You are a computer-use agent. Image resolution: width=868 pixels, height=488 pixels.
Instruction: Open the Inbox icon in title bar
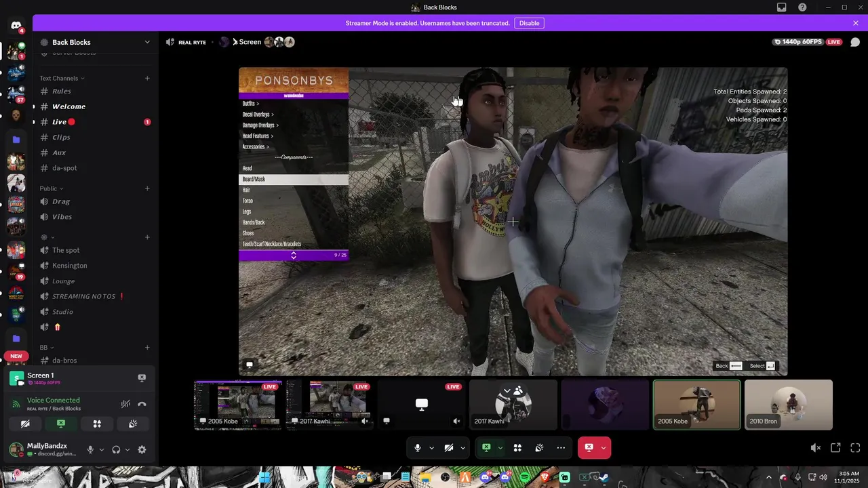click(x=782, y=7)
